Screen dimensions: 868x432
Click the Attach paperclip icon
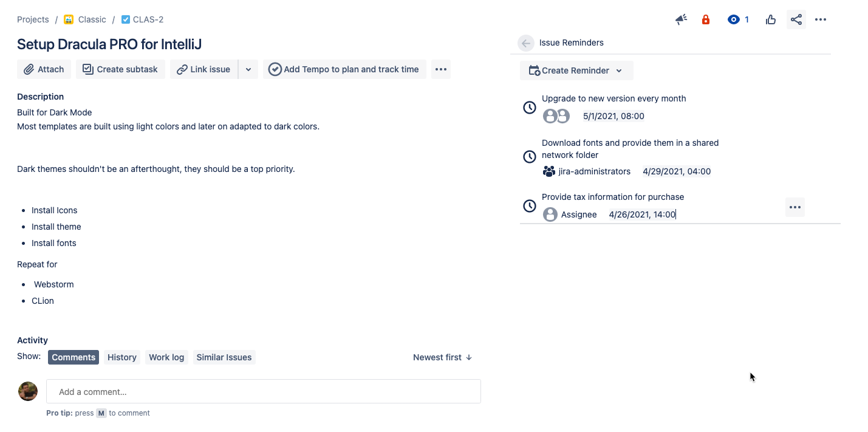click(30, 69)
